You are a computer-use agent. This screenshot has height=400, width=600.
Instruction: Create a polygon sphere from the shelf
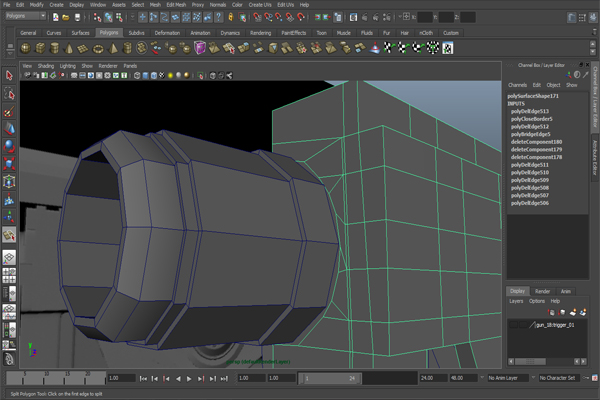[x=26, y=48]
